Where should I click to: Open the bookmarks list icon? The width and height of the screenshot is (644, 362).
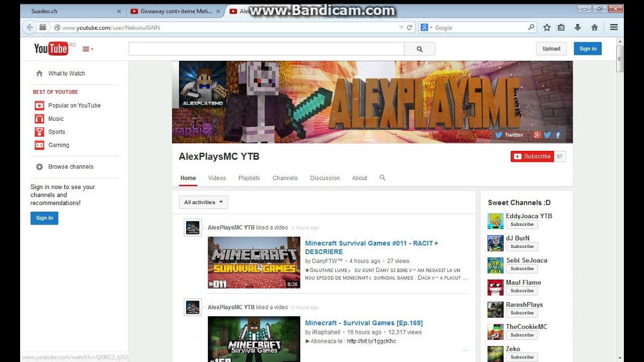561,28
